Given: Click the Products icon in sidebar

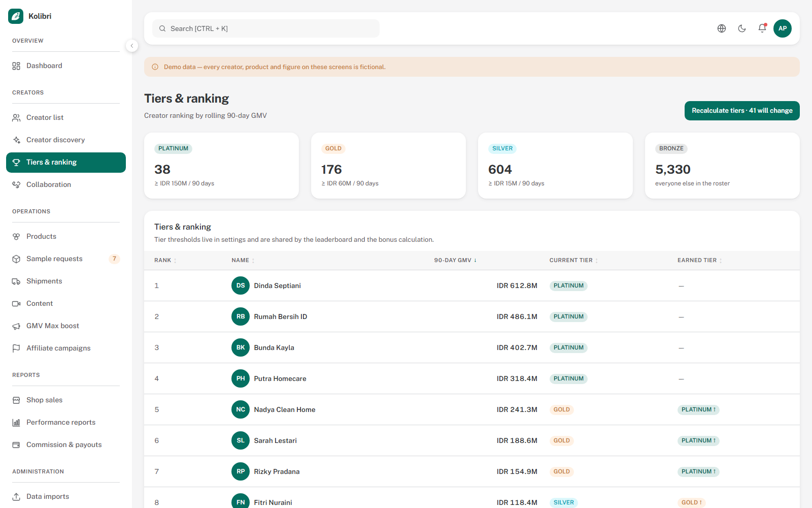Looking at the screenshot, I should [16, 237].
